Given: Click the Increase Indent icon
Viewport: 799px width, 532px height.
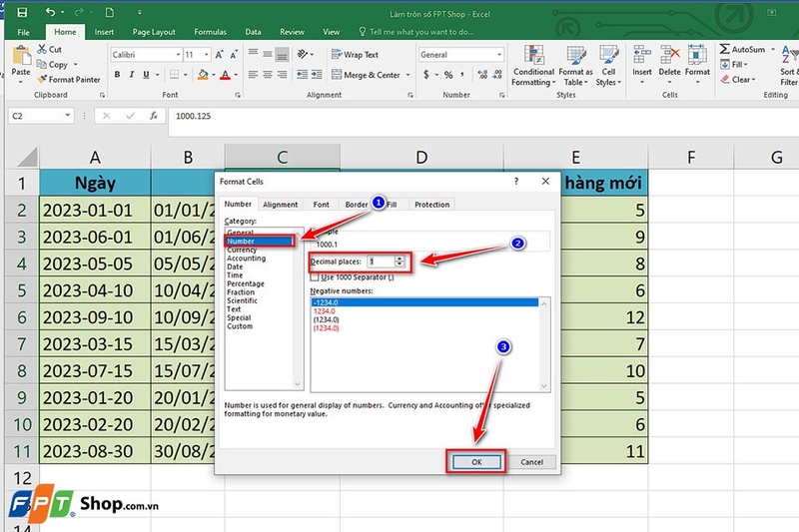Looking at the screenshot, I should [x=317, y=75].
